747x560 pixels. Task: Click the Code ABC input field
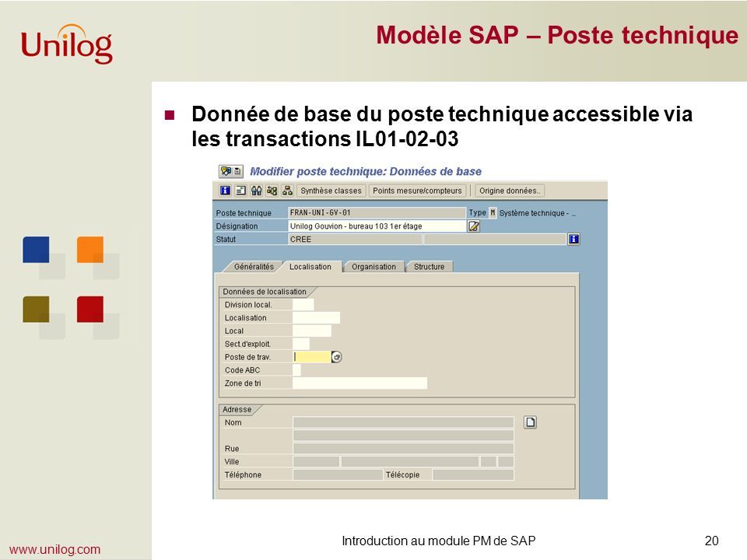(x=296, y=370)
